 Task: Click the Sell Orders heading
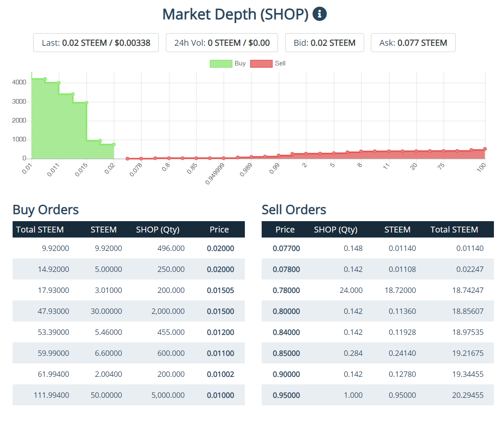coord(294,209)
